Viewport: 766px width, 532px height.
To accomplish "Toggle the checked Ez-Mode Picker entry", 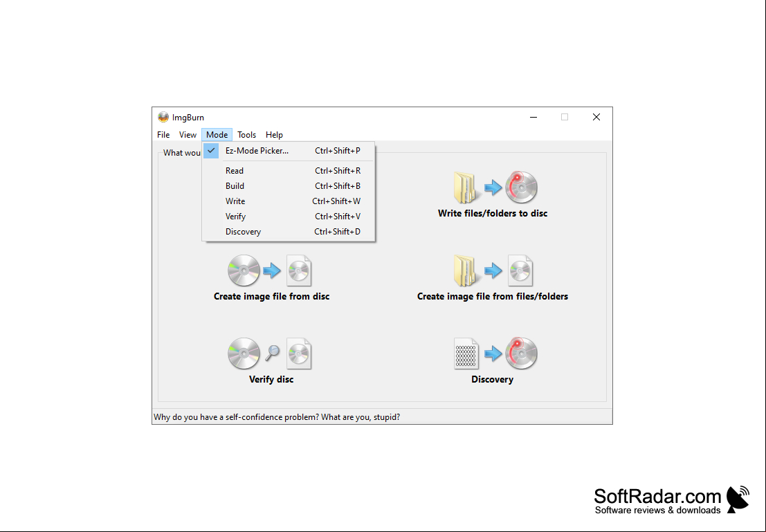I will tap(289, 151).
